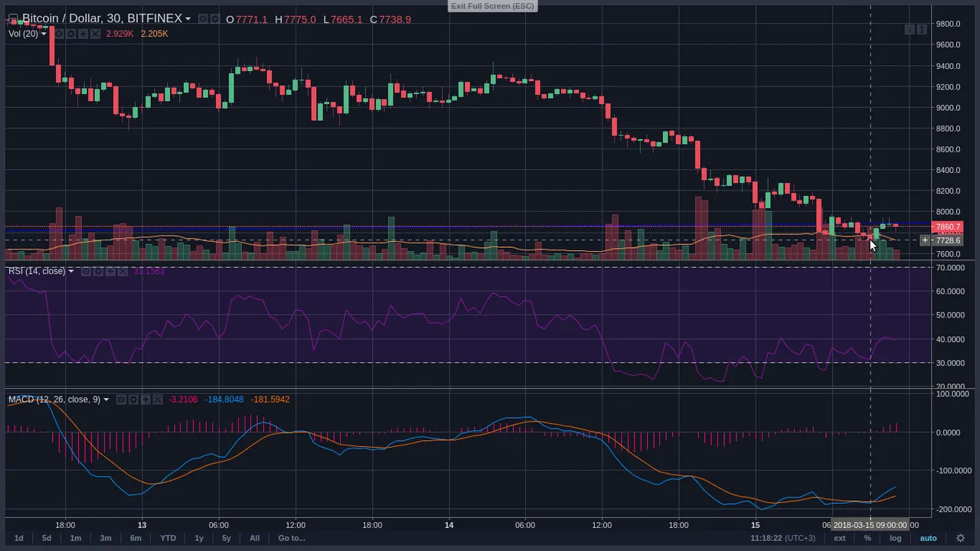Open chart properties gear in bottom bar

tap(961, 538)
